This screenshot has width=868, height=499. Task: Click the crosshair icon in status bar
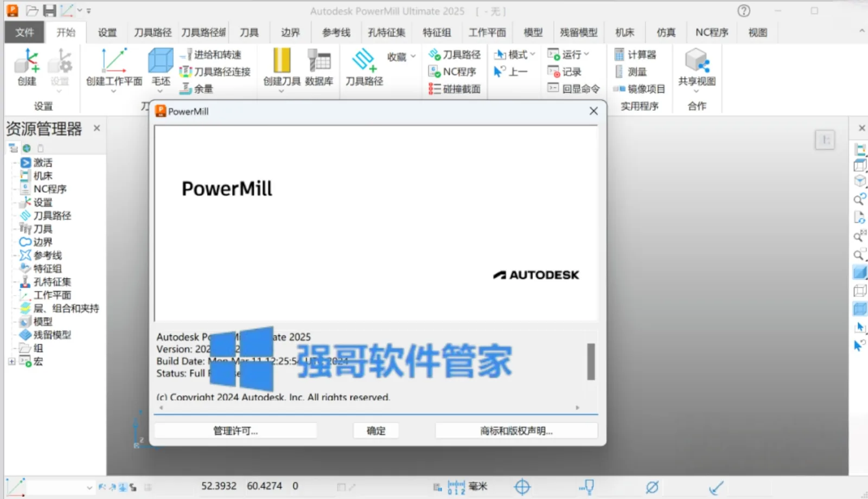pos(522,487)
